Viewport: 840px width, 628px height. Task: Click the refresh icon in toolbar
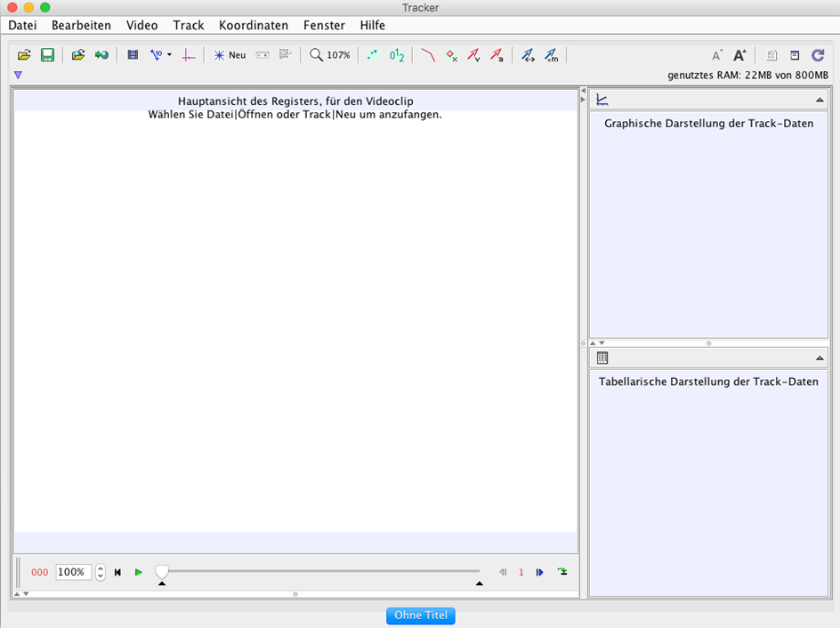[818, 54]
